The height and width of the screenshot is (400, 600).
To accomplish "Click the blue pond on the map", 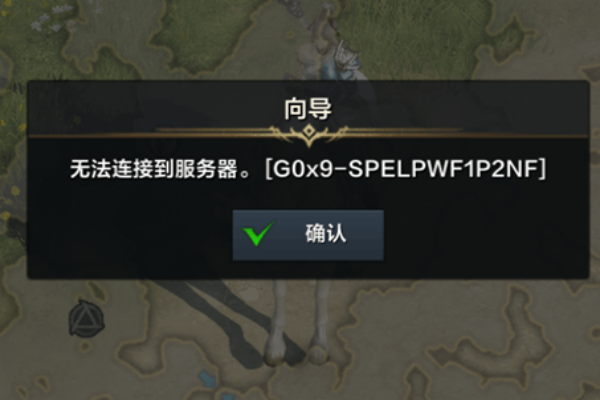I will click(x=208, y=379).
